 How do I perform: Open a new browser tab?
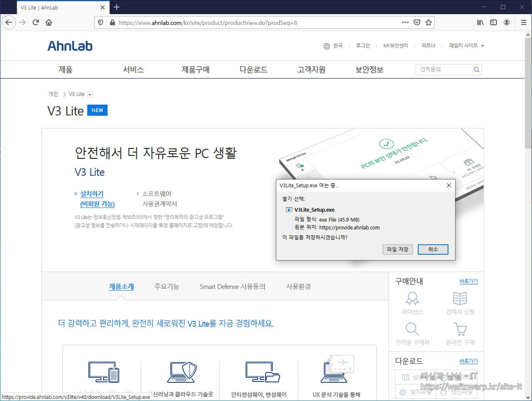117,7
